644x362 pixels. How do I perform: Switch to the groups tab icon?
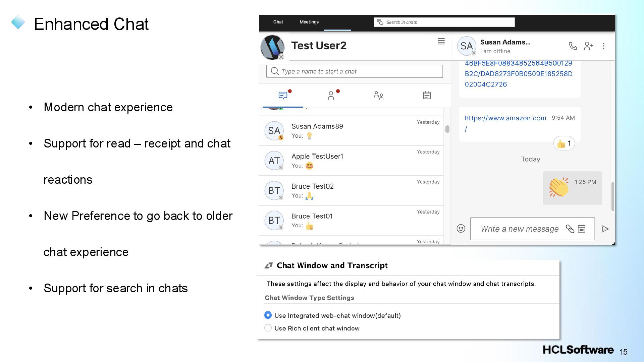[x=379, y=96]
